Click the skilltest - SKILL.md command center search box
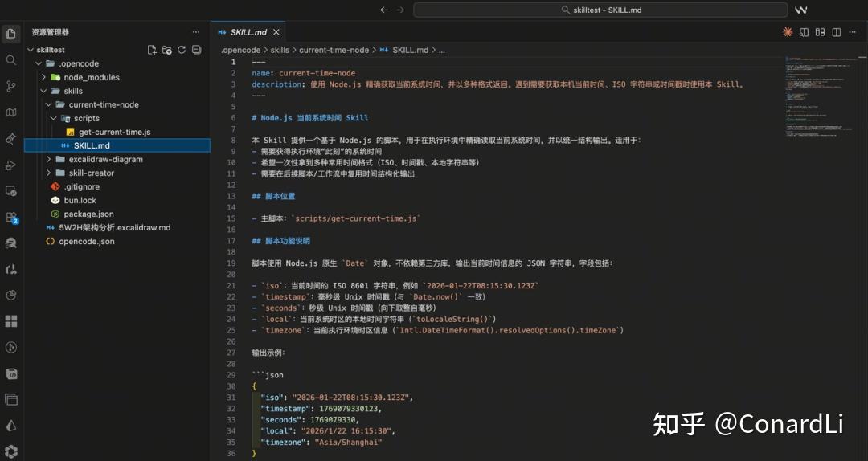 click(x=600, y=10)
